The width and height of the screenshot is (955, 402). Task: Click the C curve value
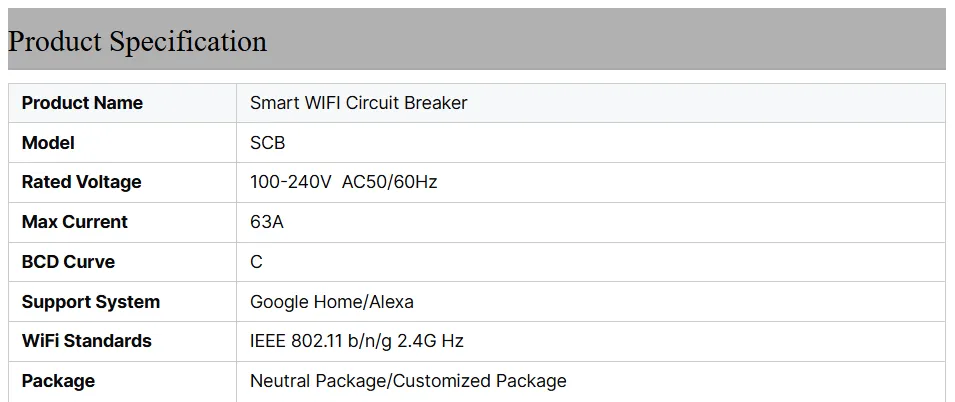256,262
